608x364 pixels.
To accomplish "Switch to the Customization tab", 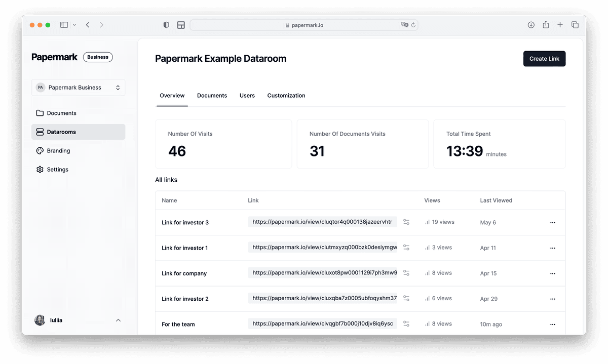I will tap(286, 96).
